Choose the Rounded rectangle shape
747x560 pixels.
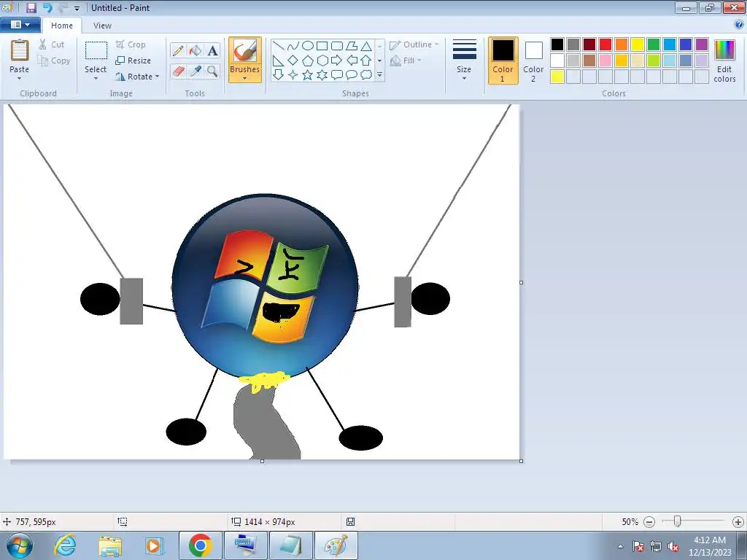pyautogui.click(x=337, y=46)
